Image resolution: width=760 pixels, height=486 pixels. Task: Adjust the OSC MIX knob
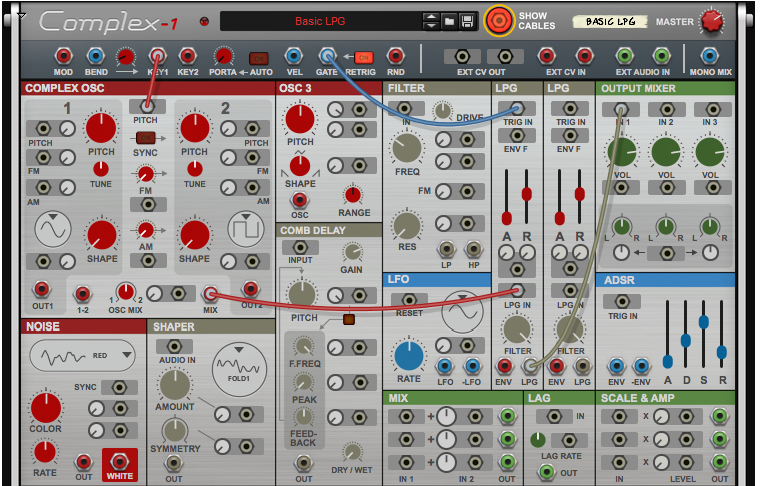coord(126,292)
